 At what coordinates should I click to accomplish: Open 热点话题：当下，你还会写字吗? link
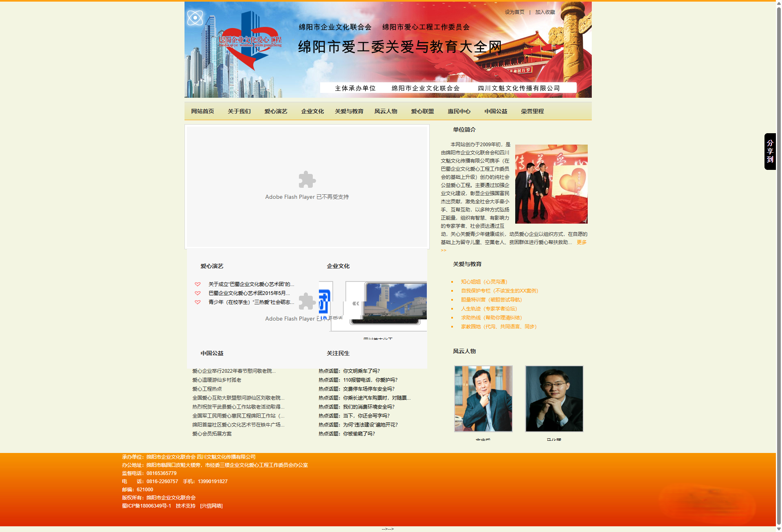(354, 416)
